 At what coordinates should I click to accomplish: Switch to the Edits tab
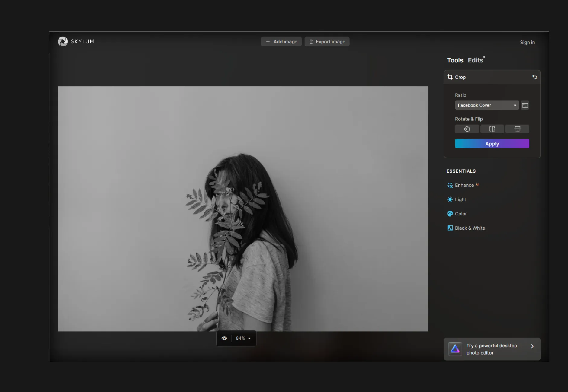pyautogui.click(x=475, y=60)
